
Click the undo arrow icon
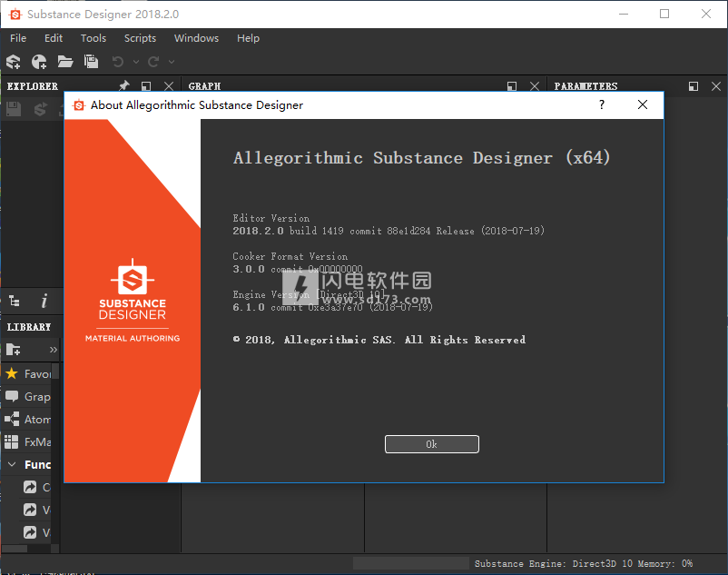click(x=118, y=61)
